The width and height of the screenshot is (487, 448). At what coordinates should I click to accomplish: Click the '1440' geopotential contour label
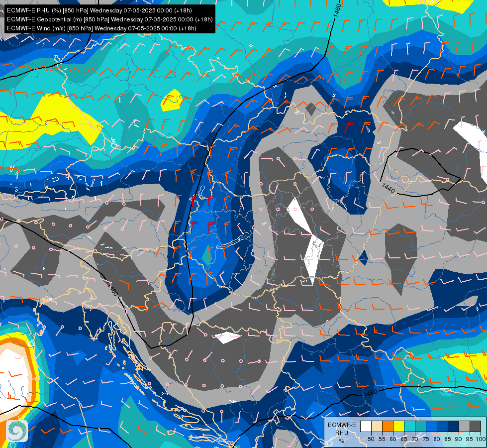(388, 188)
